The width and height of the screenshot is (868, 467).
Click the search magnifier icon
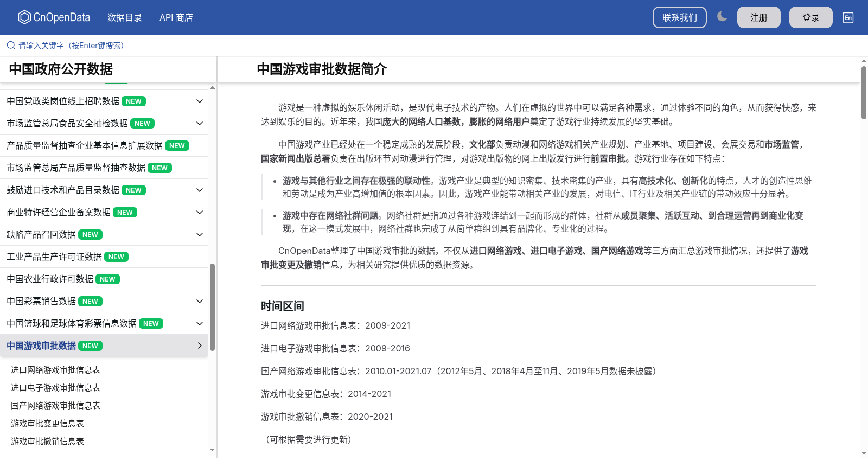tap(11, 46)
